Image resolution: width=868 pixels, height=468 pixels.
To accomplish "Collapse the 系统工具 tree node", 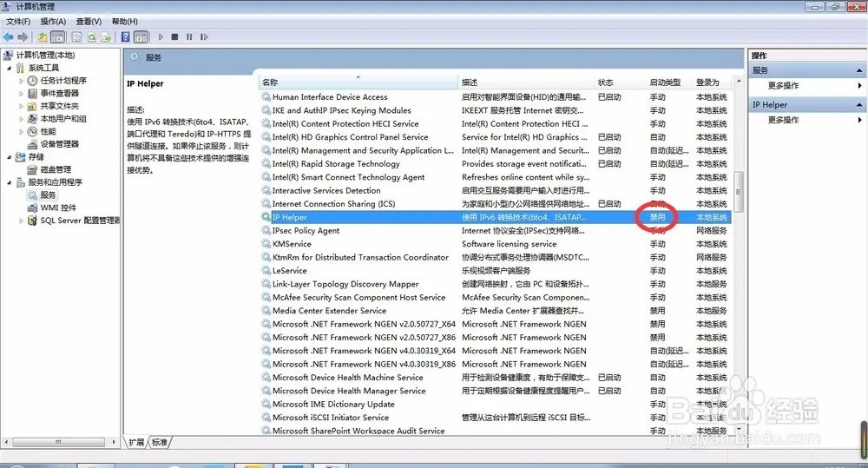I will (x=10, y=68).
